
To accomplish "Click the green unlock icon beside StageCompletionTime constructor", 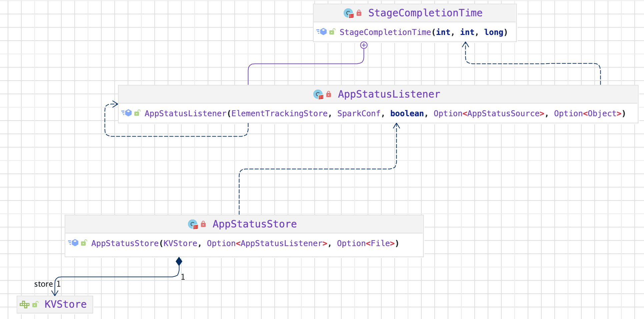I will click(x=332, y=32).
